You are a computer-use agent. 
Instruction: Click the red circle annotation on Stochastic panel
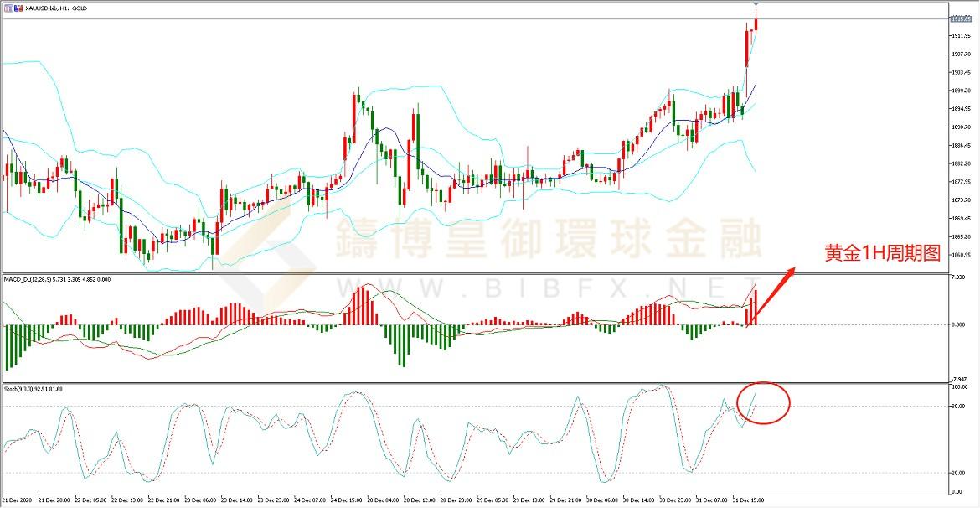(x=763, y=402)
